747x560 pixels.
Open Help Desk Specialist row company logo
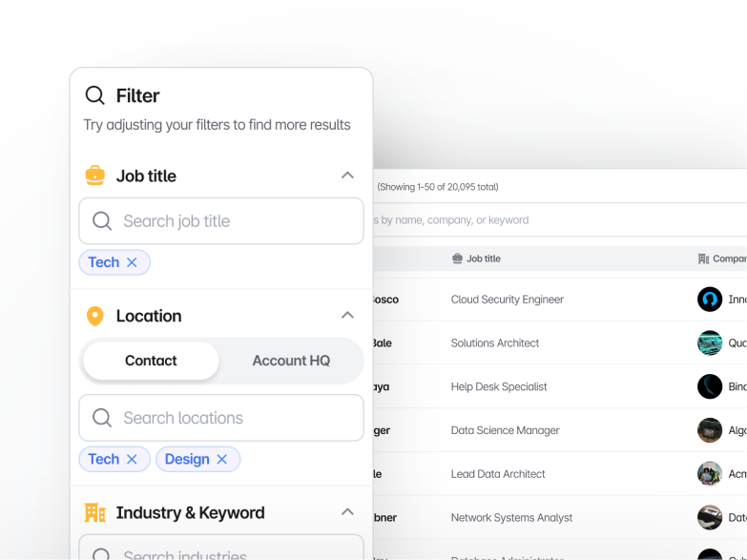point(710,386)
